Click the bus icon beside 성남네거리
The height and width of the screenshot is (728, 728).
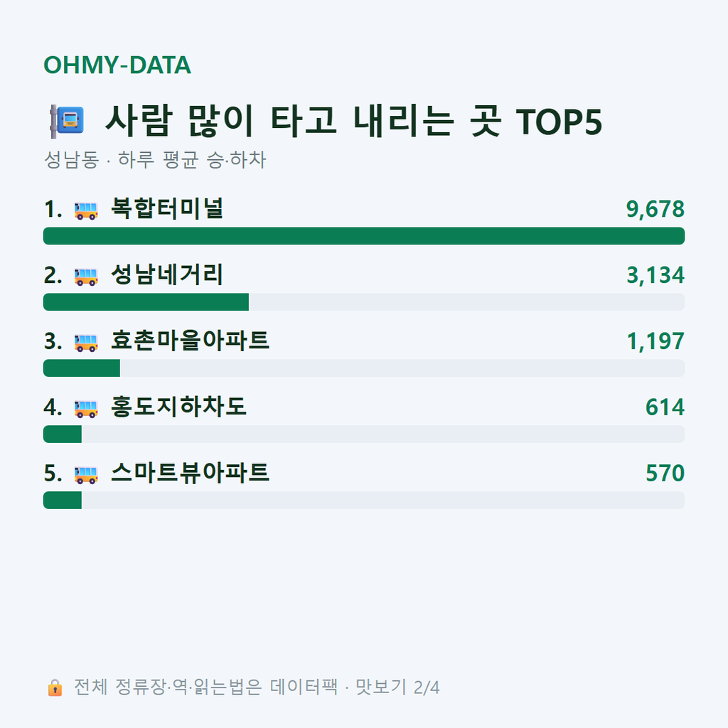tap(86, 277)
